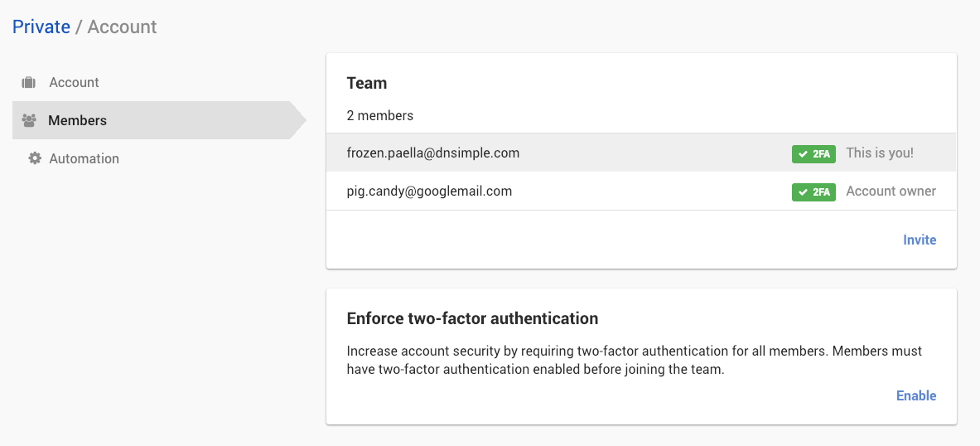Click the briefcase icon beside Account

point(29,83)
